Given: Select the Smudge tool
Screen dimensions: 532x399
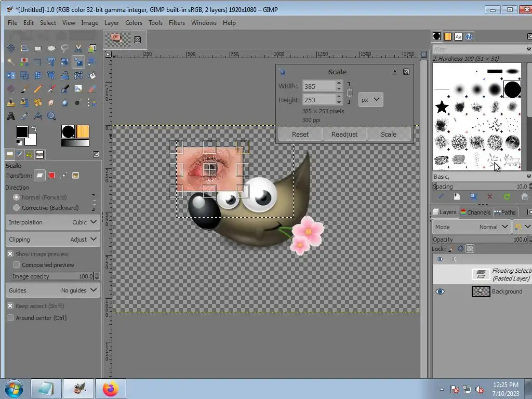Looking at the screenshot, I should click(51, 102).
